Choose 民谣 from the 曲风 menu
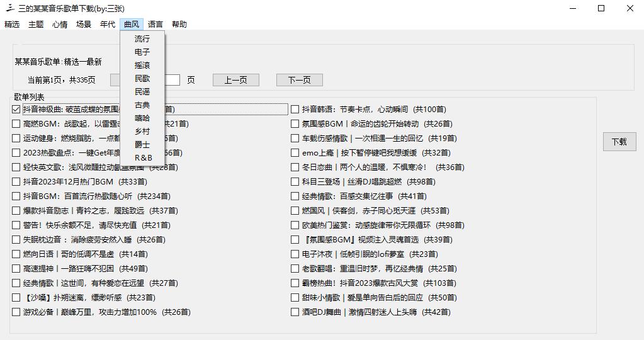644x340 pixels. 142,91
